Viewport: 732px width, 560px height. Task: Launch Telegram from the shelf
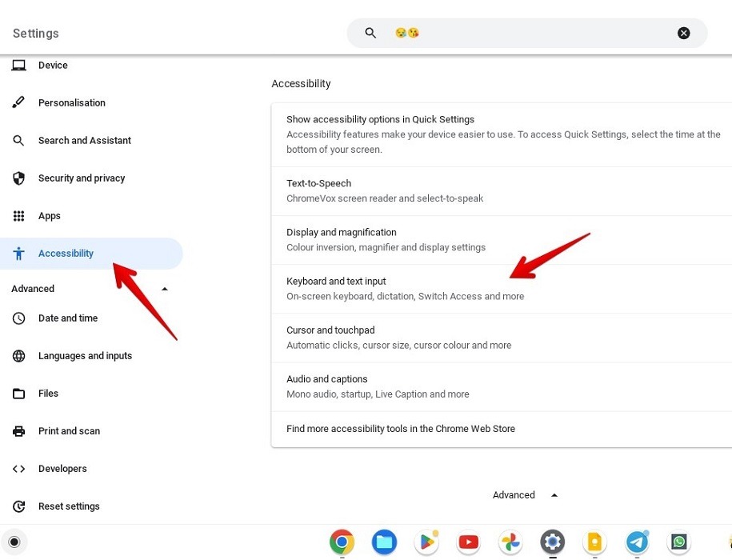pos(637,542)
